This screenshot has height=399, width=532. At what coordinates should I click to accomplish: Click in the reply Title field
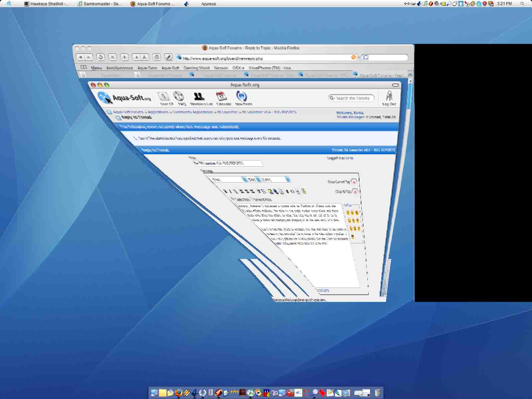[x=228, y=163]
